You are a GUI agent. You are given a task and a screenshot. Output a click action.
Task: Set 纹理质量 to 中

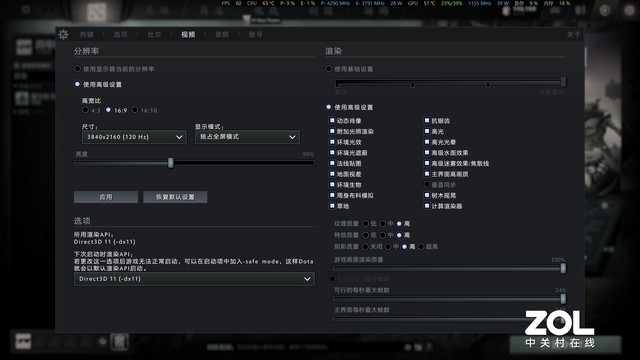point(382,223)
